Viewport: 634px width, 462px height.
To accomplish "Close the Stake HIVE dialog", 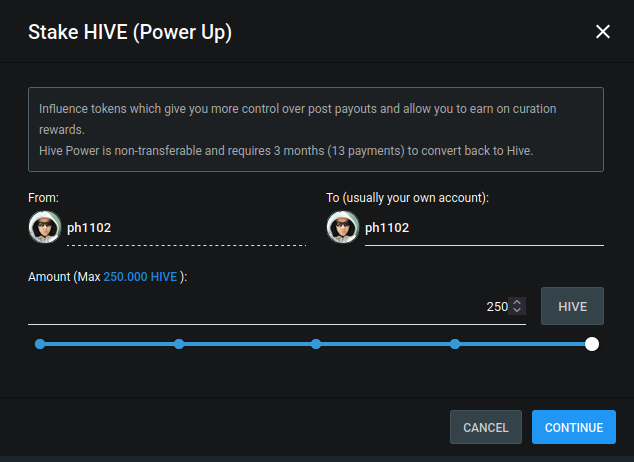I will pyautogui.click(x=602, y=32).
